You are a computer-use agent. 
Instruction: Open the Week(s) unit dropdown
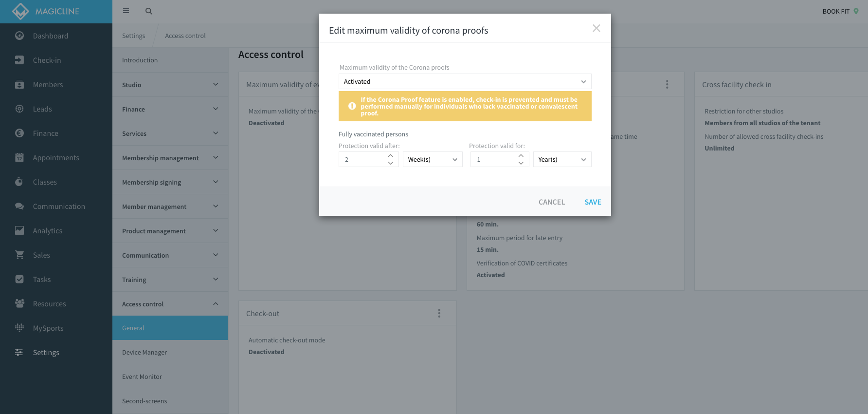click(433, 159)
